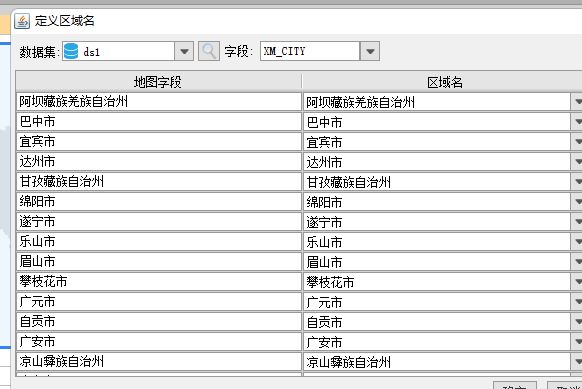Click the Java icon in the title bar

click(22, 21)
